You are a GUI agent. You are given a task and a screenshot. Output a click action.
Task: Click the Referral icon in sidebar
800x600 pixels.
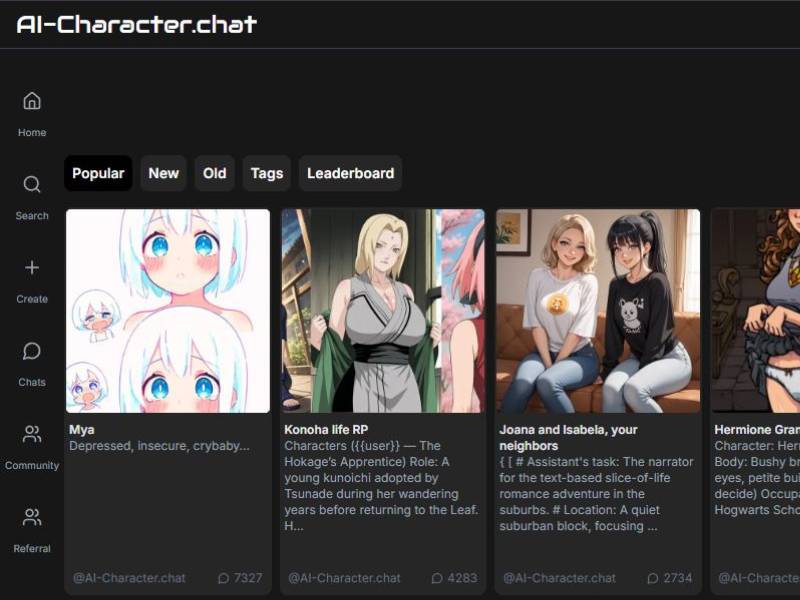tap(32, 517)
